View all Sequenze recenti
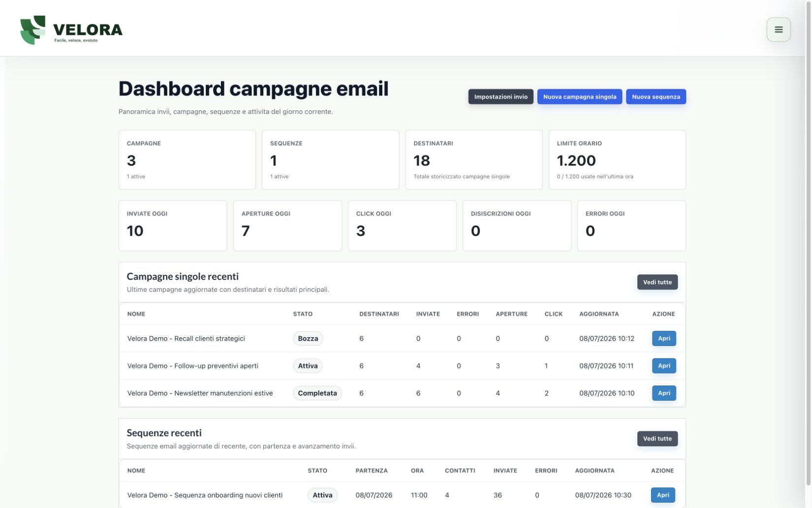Screen dimensions: 812x508 point(657,439)
